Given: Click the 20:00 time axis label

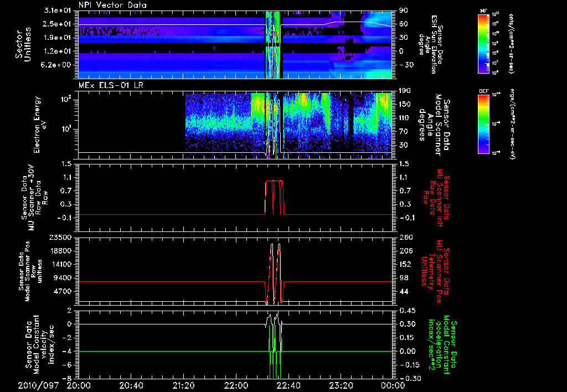Looking at the screenshot, I should click(79, 386).
